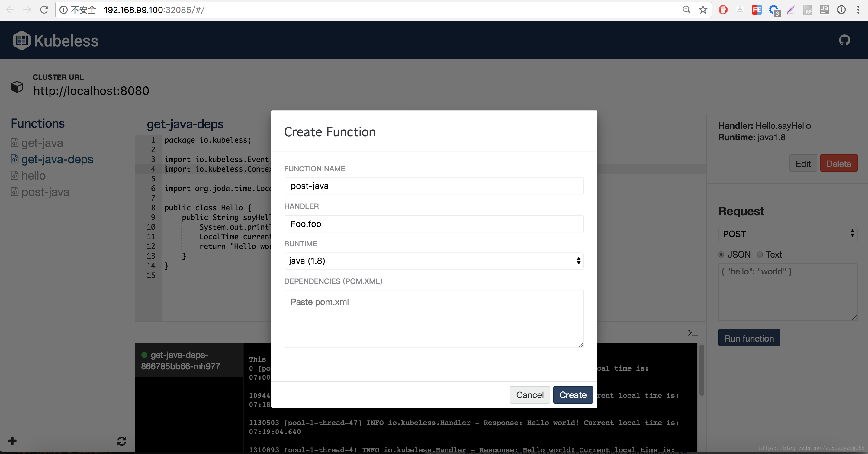
Task: Click the cluster cube icon
Action: point(17,87)
